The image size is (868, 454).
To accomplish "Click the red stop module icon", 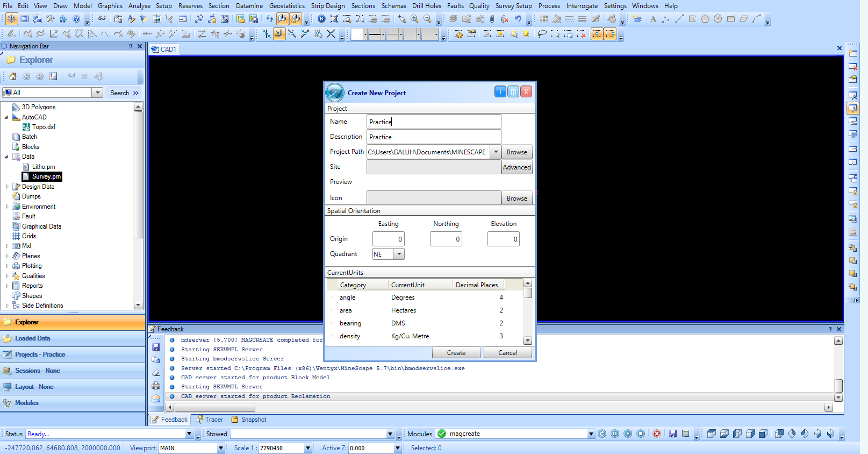I will (656, 434).
